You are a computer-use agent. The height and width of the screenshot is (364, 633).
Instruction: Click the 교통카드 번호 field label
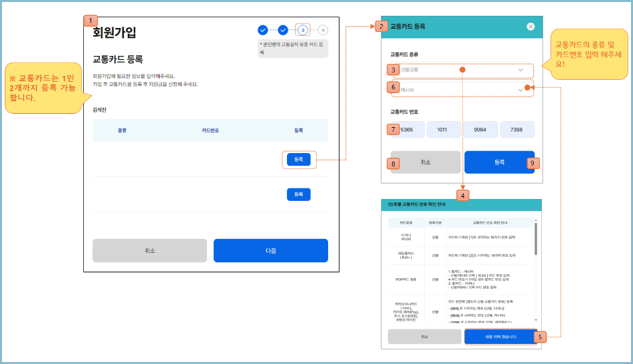pos(404,112)
